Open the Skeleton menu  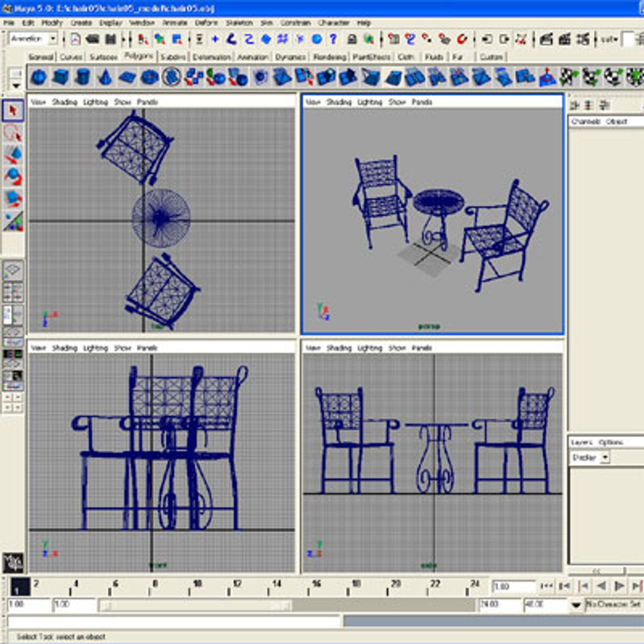(x=239, y=23)
